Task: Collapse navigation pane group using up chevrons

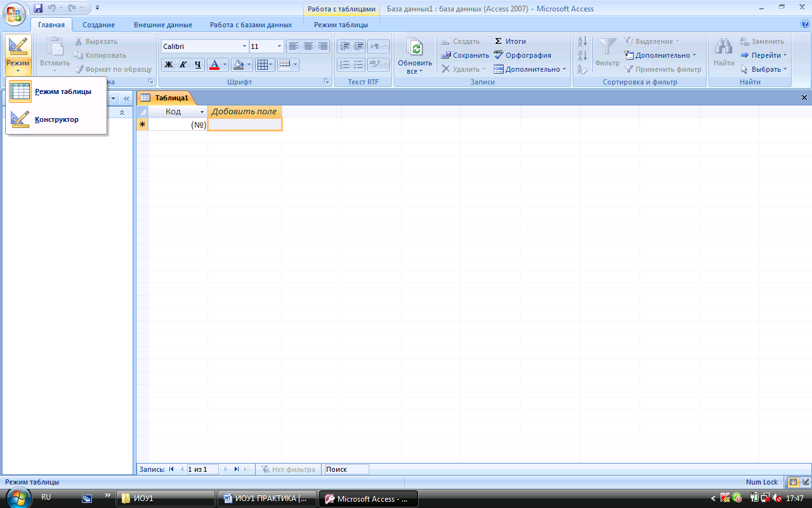Action: pos(122,112)
